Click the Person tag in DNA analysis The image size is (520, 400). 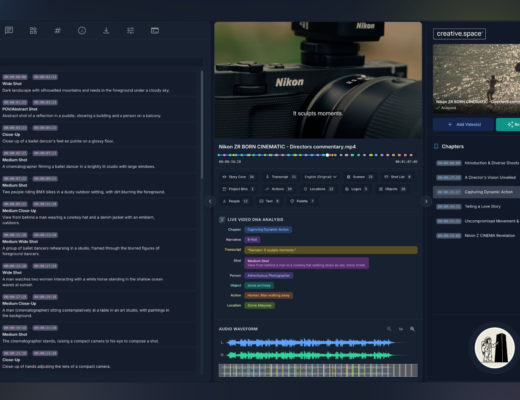pyautogui.click(x=269, y=276)
